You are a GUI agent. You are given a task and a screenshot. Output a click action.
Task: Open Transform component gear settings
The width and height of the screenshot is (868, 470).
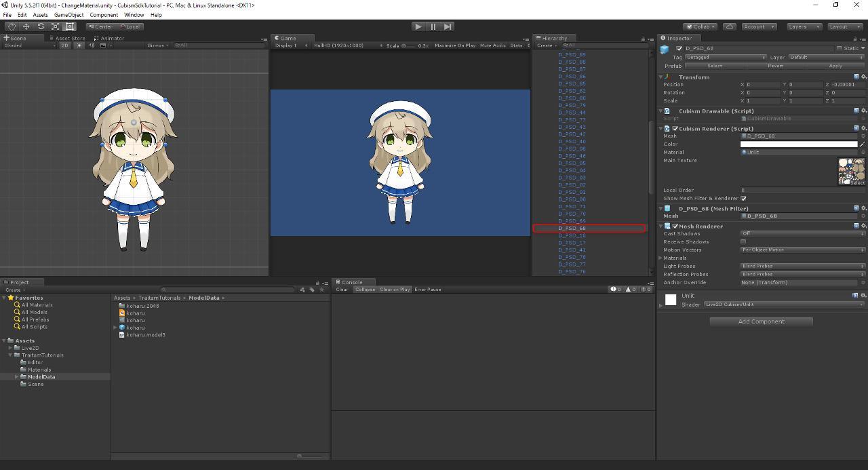[x=863, y=77]
